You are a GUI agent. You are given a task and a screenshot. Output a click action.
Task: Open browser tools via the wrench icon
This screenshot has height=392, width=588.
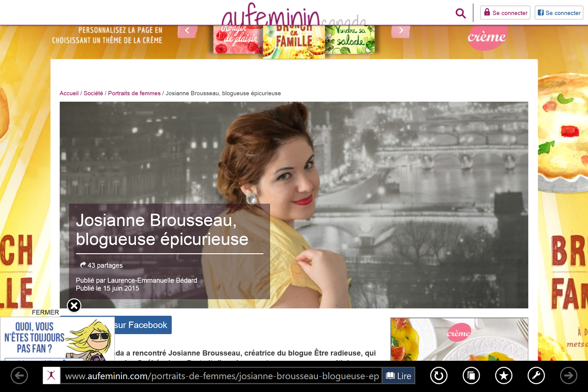536,375
